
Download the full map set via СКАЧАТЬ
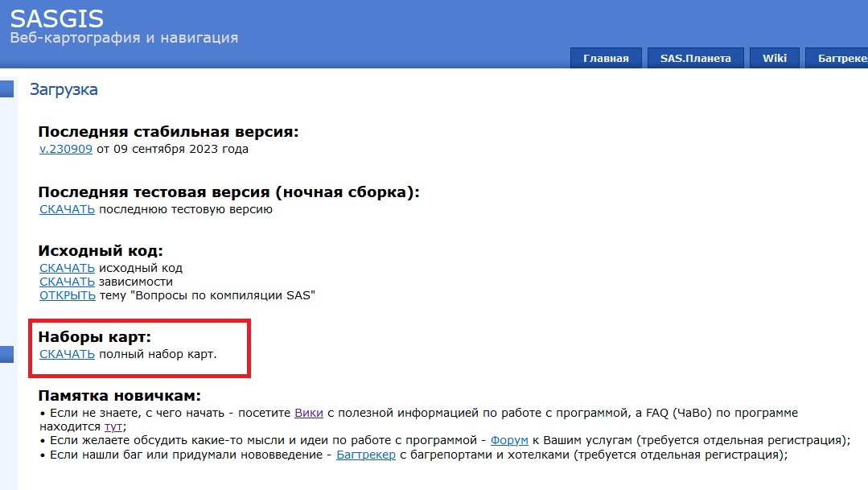click(x=67, y=354)
